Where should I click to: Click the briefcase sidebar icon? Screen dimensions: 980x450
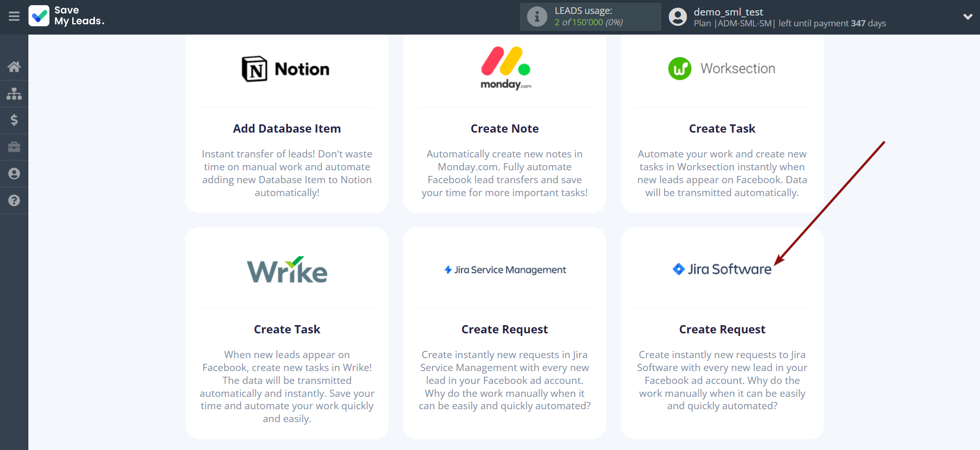(14, 147)
